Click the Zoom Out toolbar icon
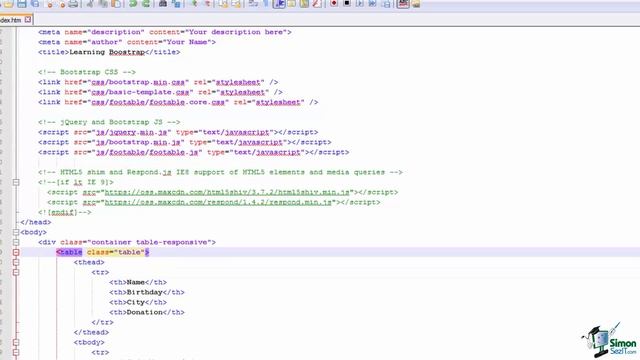Screen dimensions: 640x360 [x=207, y=4]
